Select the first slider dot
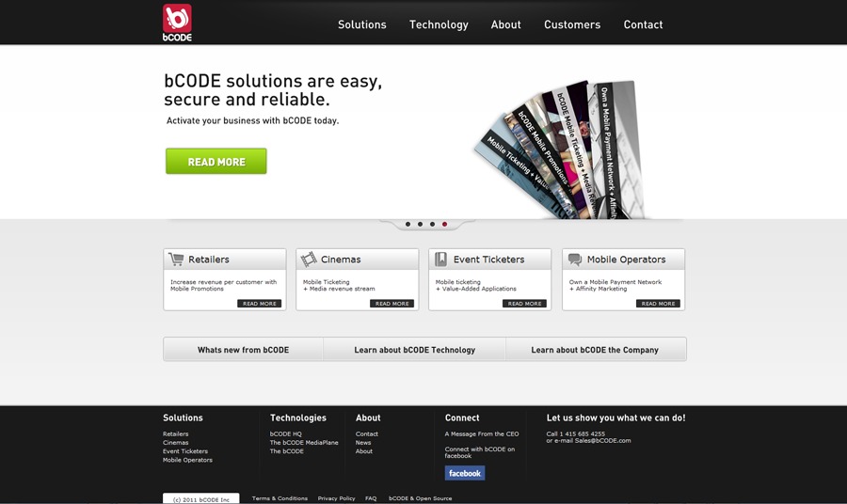 click(408, 224)
